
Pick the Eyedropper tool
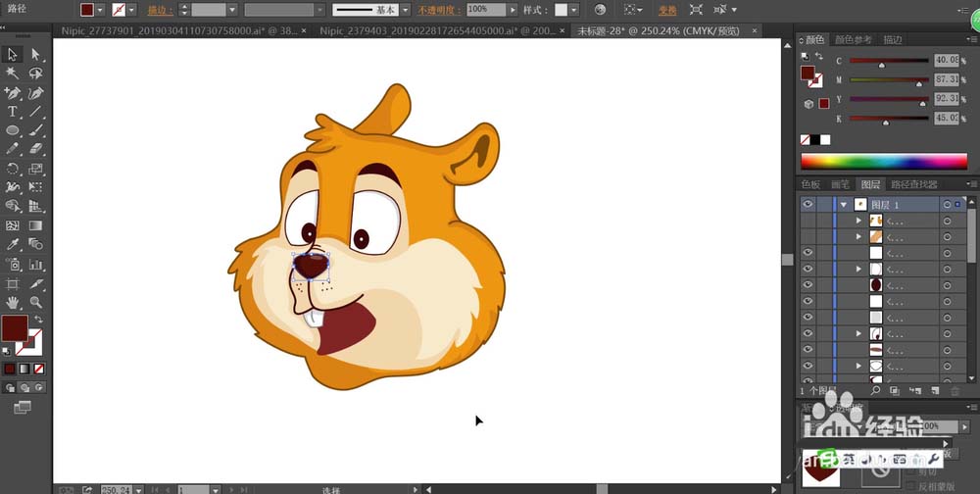pos(13,244)
